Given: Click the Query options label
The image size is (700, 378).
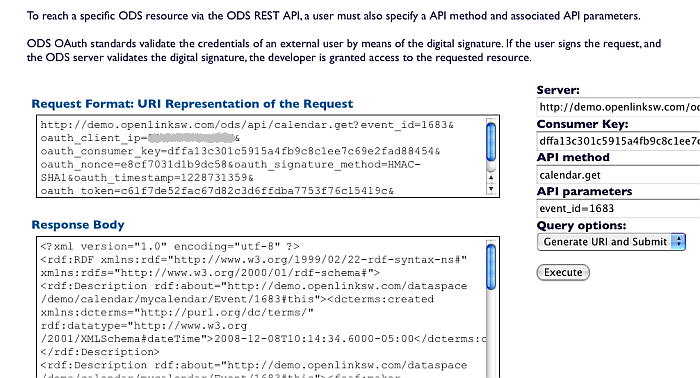Looking at the screenshot, I should pyautogui.click(x=581, y=225).
